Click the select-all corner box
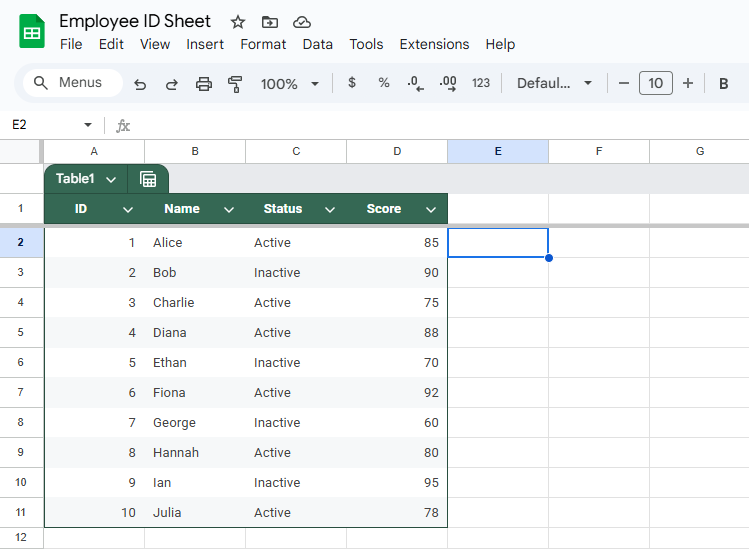Viewport: 749px width, 549px height. click(x=21, y=151)
